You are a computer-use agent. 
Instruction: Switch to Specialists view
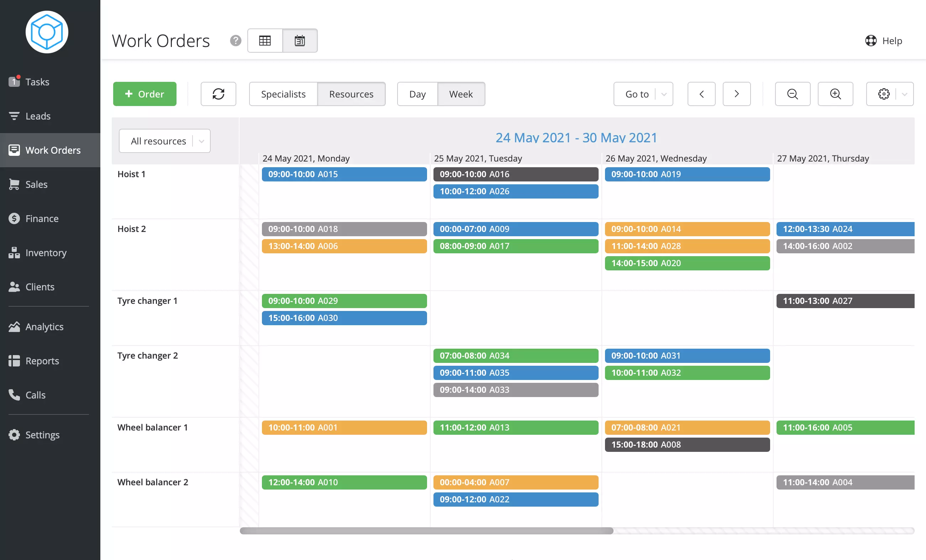[283, 94]
